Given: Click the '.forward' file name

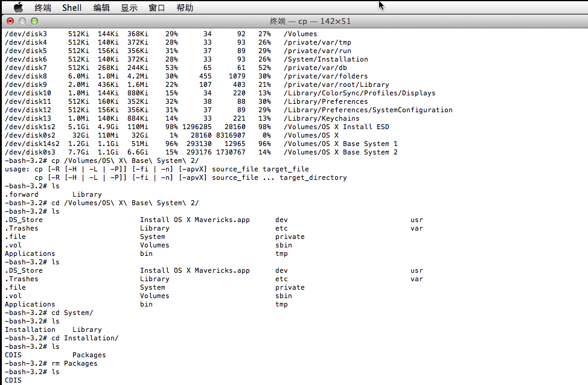Looking at the screenshot, I should [21, 194].
